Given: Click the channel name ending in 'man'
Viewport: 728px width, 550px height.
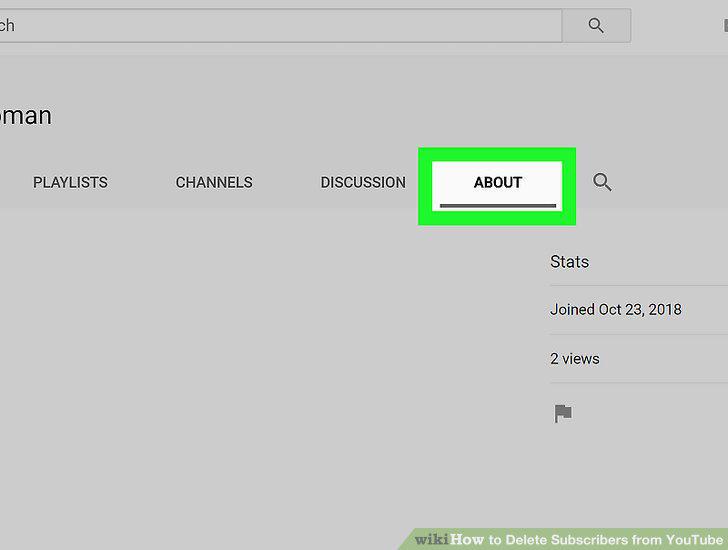Looking at the screenshot, I should (26, 116).
